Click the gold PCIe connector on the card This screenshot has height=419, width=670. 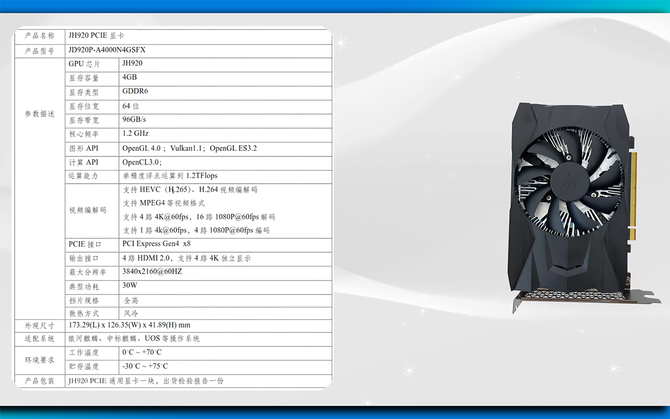click(633, 195)
